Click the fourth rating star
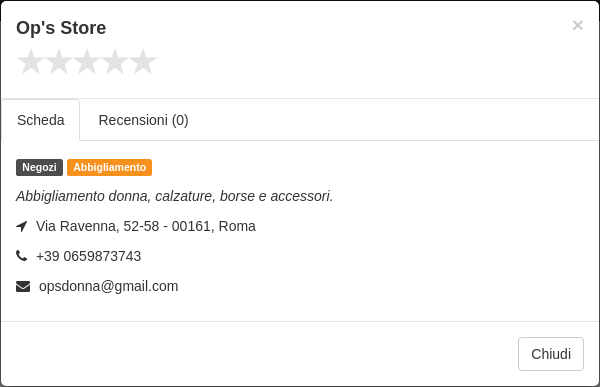Screen dimensions: 600x387 pyautogui.click(x=115, y=62)
